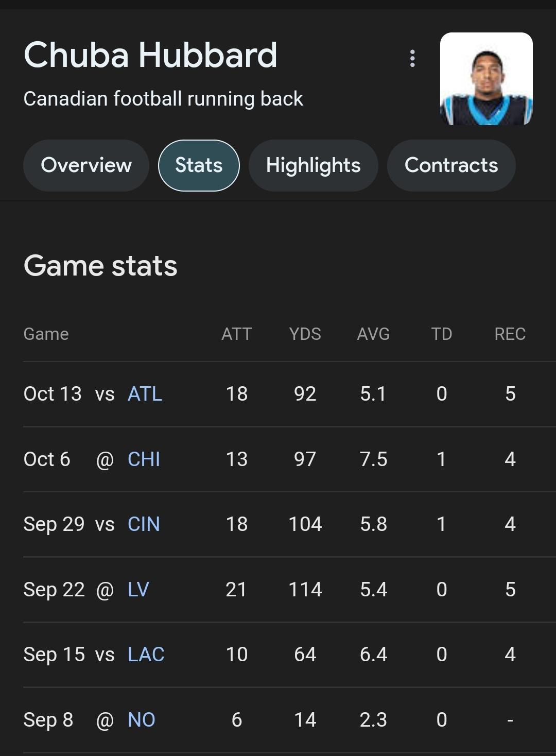Click the AVG column header
Viewport: 556px width, 756px height.
[373, 334]
